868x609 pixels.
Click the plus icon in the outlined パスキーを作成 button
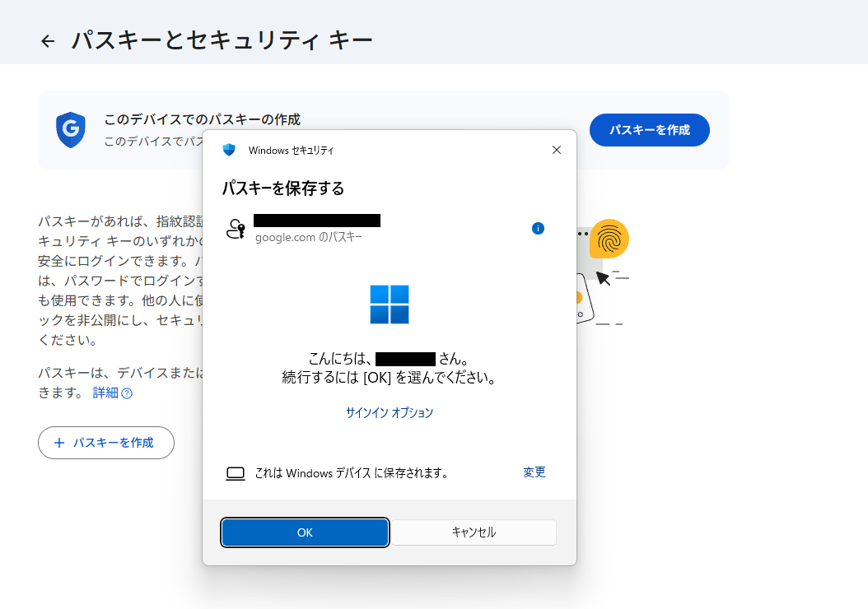pos(59,443)
